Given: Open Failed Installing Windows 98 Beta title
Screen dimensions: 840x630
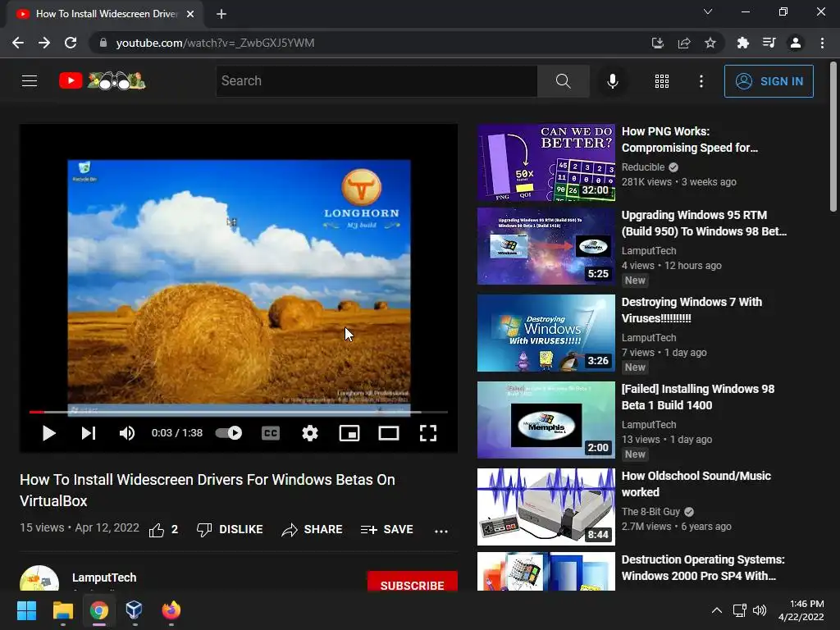Looking at the screenshot, I should pos(697,397).
